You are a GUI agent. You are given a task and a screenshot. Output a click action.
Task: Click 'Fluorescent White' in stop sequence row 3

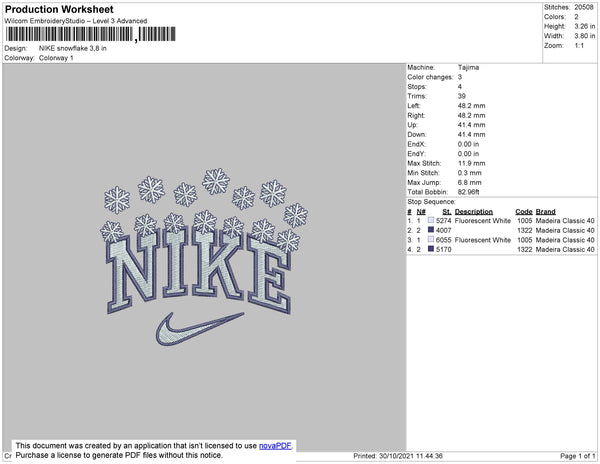click(483, 240)
